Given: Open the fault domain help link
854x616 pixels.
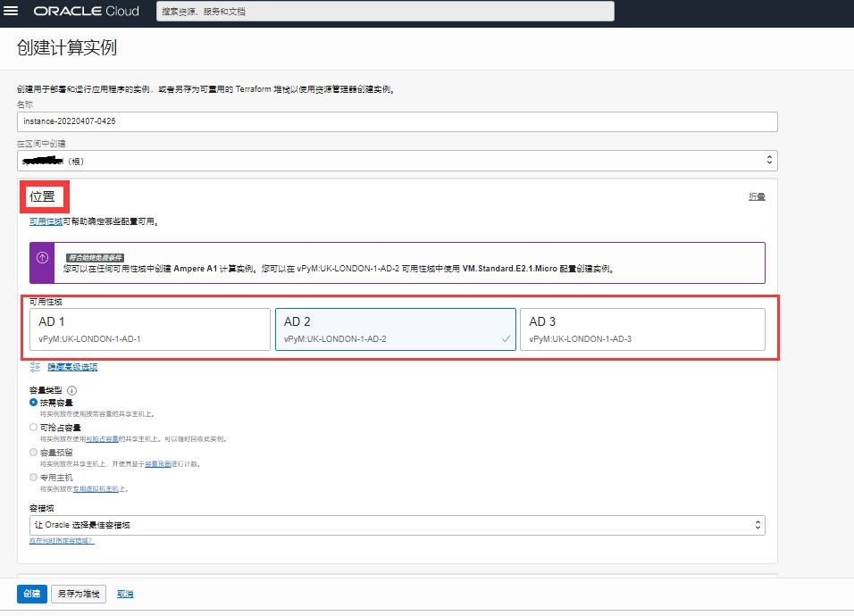Looking at the screenshot, I should 62,541.
